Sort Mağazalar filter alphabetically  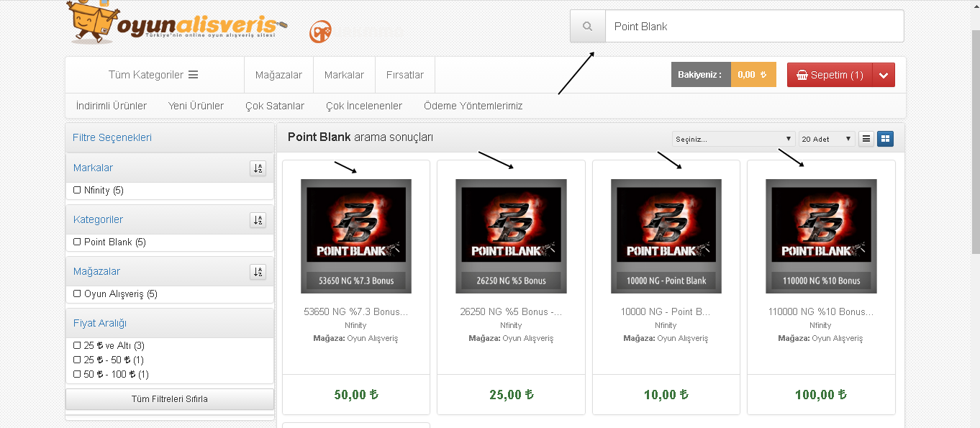tap(258, 272)
